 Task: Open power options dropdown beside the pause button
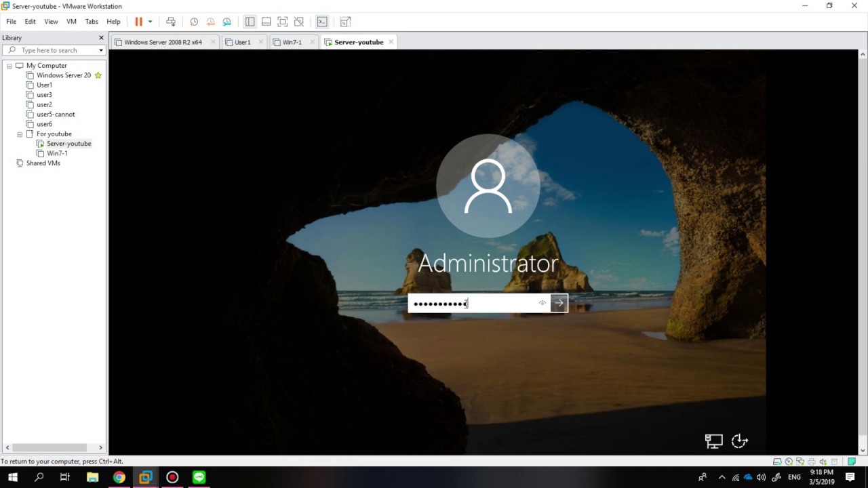[150, 22]
